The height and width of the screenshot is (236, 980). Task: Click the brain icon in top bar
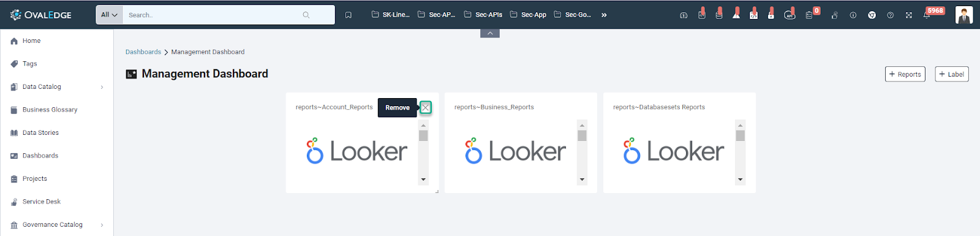point(684,15)
